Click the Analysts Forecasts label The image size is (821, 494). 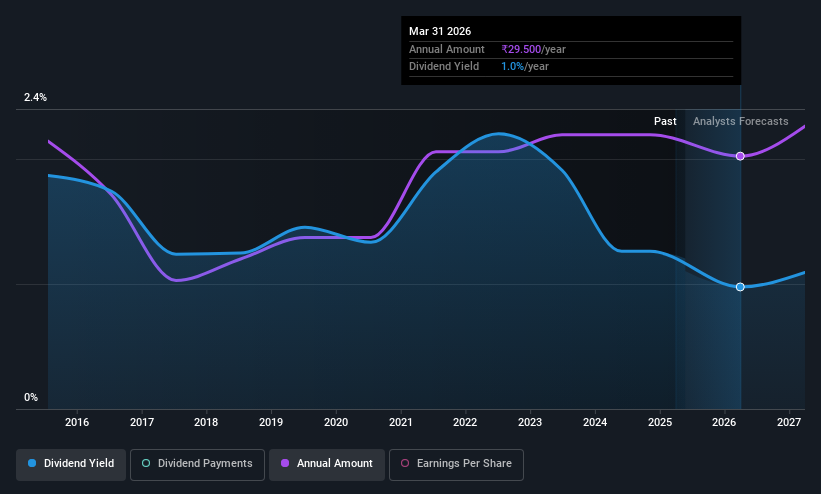coord(740,121)
